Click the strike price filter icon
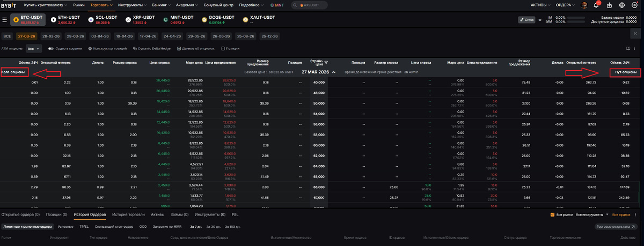 pyautogui.click(x=326, y=62)
